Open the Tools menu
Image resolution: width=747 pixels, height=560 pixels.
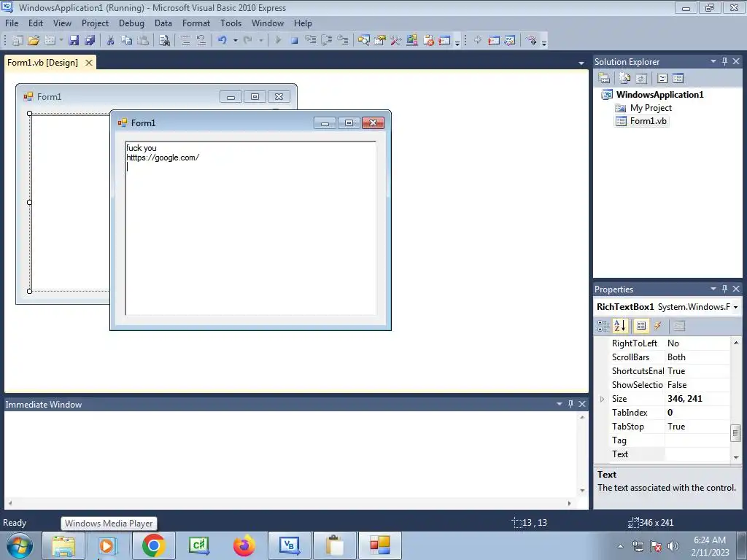coord(231,23)
